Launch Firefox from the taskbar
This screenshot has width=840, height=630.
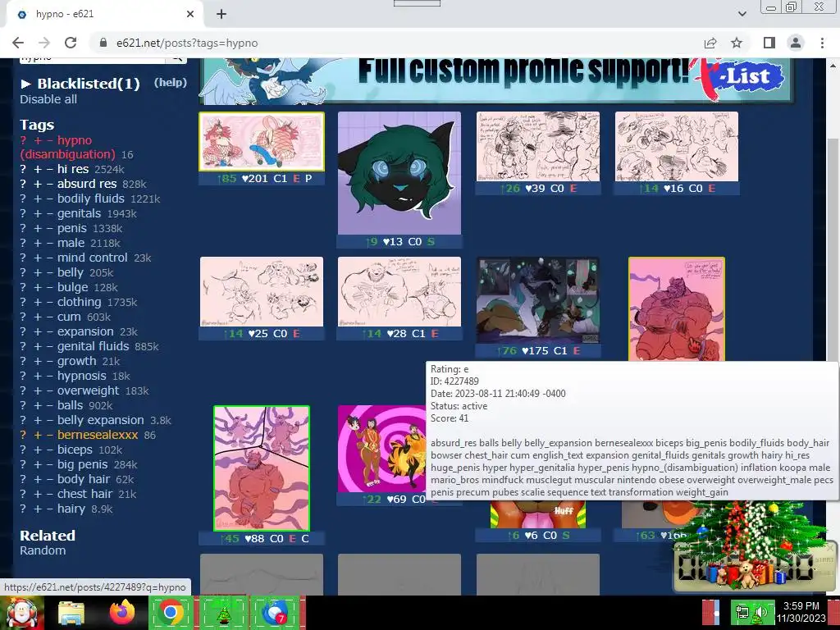(122, 613)
